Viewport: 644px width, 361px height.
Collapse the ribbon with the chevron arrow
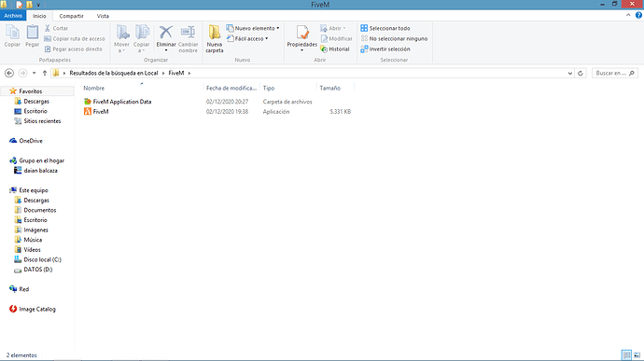pos(628,15)
